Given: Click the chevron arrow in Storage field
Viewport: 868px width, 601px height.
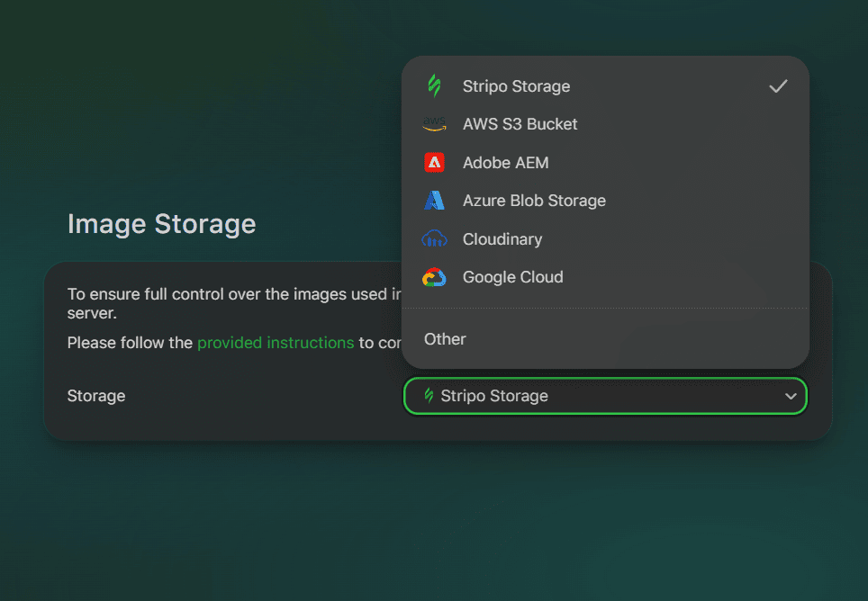Looking at the screenshot, I should [x=791, y=396].
